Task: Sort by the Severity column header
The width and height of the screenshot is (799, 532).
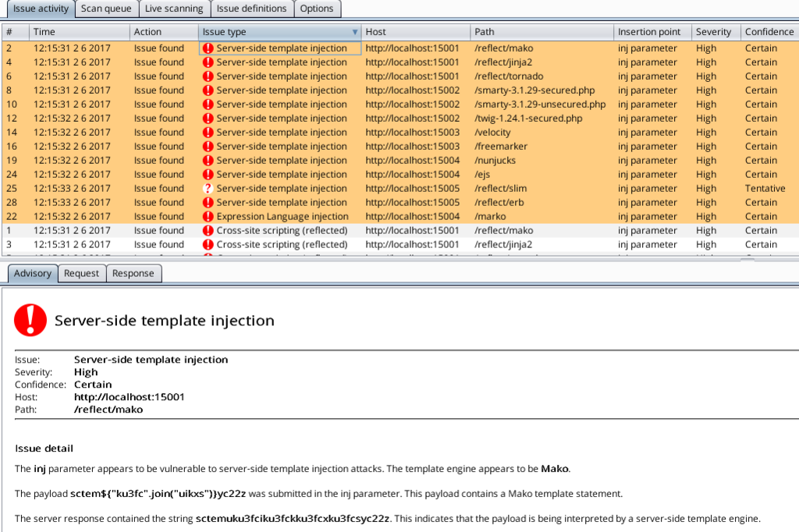Action: [x=713, y=32]
